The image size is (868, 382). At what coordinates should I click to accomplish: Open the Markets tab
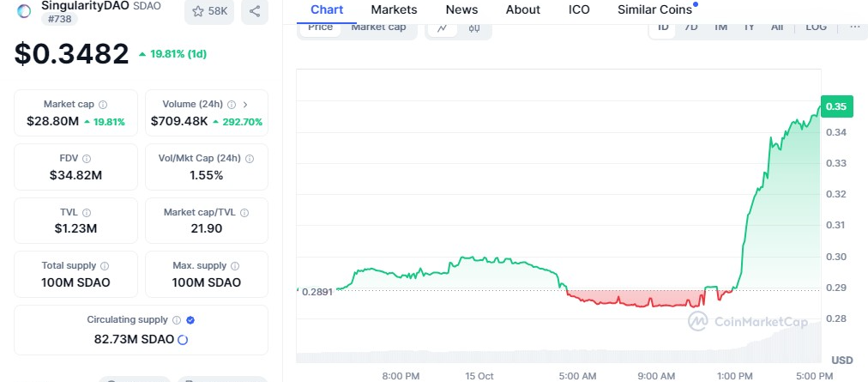394,9
